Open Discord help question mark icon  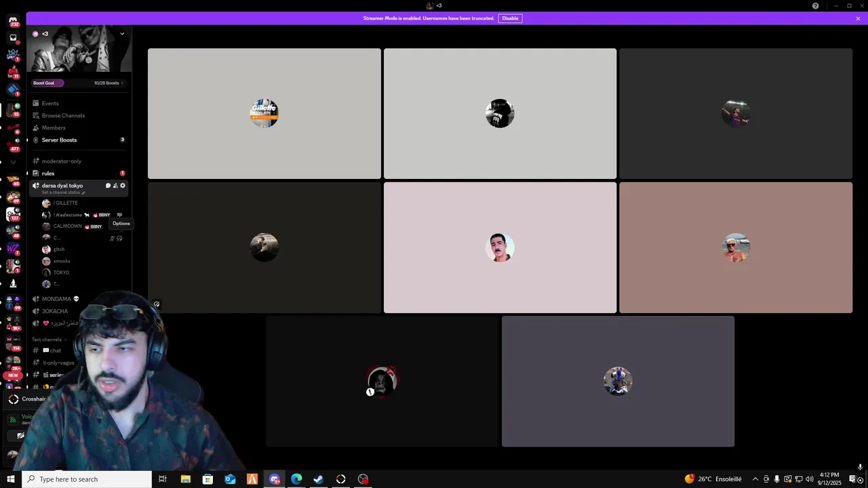(x=815, y=5)
